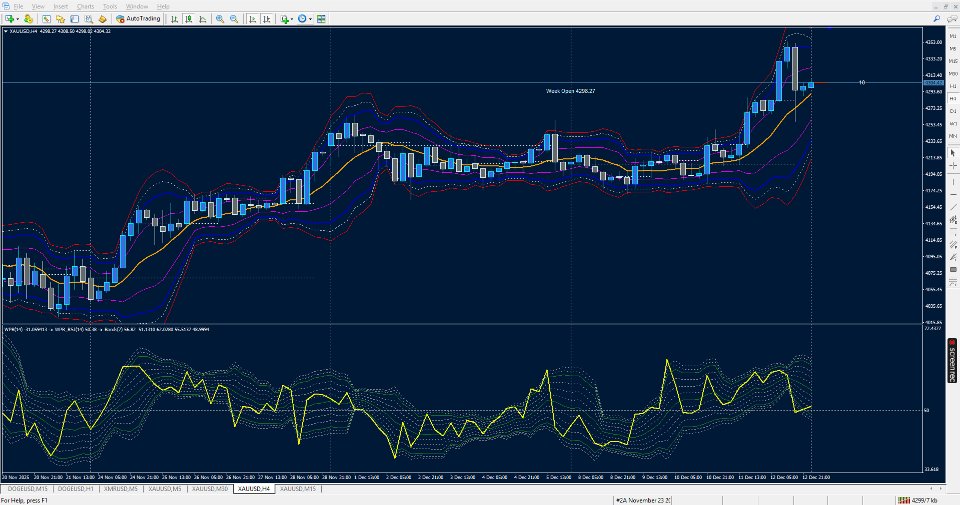Select the equidistant channel tool
960x505 pixels.
[x=953, y=220]
